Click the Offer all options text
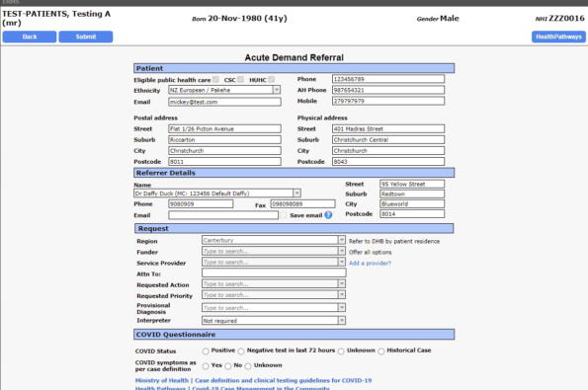Screen dimensions: 588x390 point(371,252)
